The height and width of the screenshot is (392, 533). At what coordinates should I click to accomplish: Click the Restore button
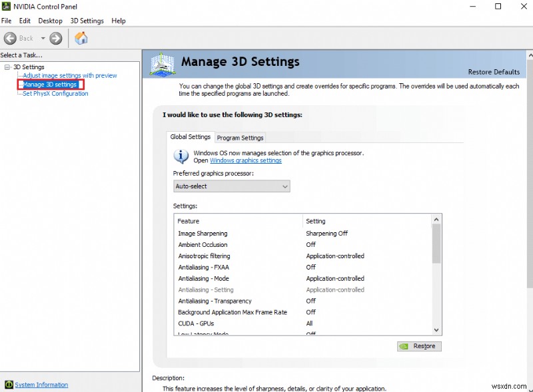(x=419, y=346)
